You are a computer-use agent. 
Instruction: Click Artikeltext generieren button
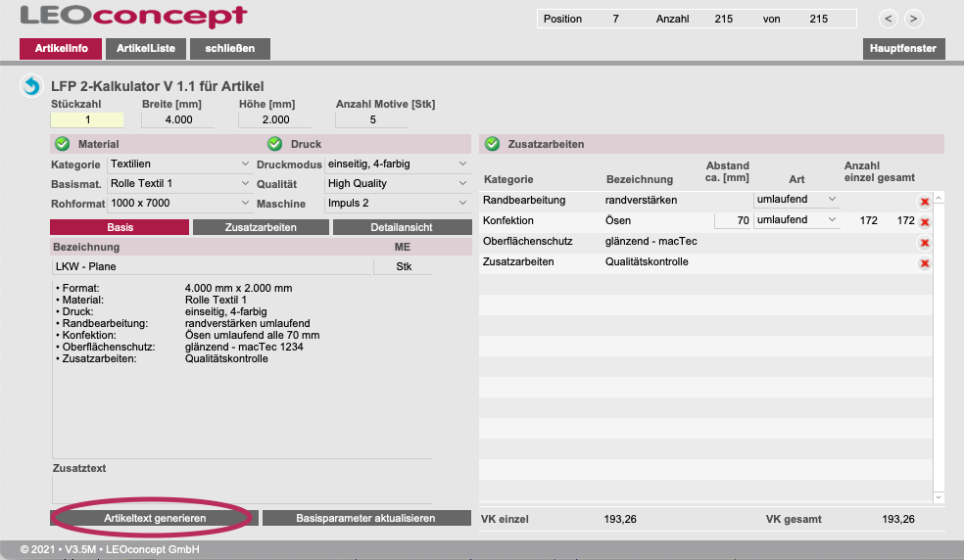155,518
